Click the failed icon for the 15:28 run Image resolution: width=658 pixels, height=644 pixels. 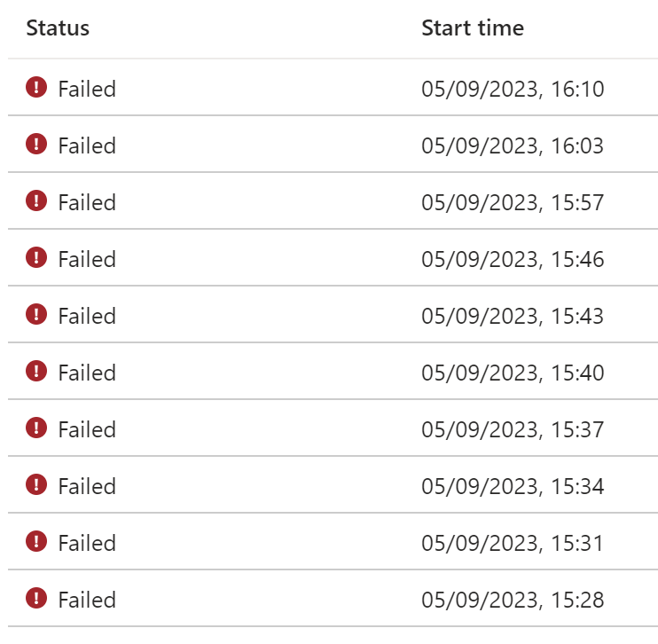click(x=36, y=598)
